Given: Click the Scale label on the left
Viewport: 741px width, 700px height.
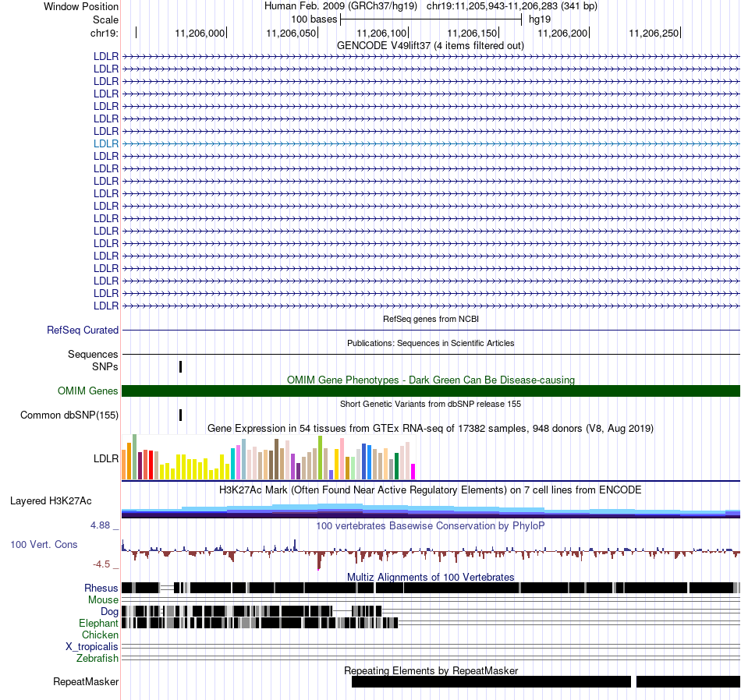Looking at the screenshot, I should (105, 19).
